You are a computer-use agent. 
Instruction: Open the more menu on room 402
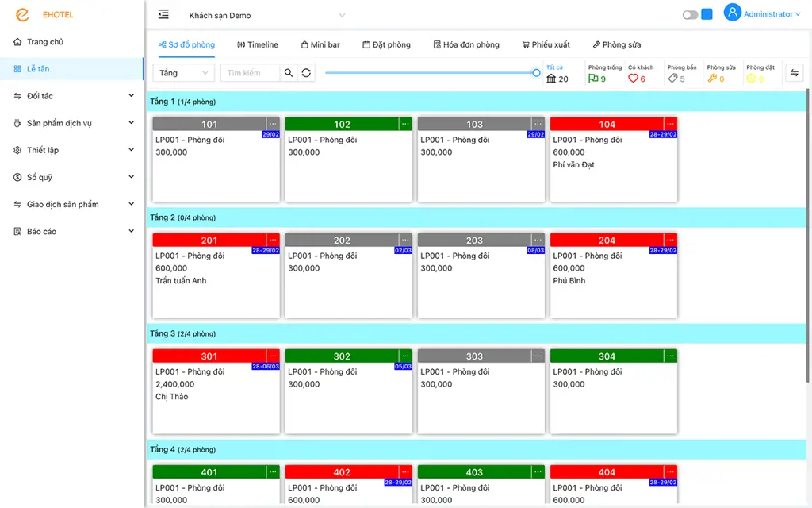pyautogui.click(x=405, y=472)
